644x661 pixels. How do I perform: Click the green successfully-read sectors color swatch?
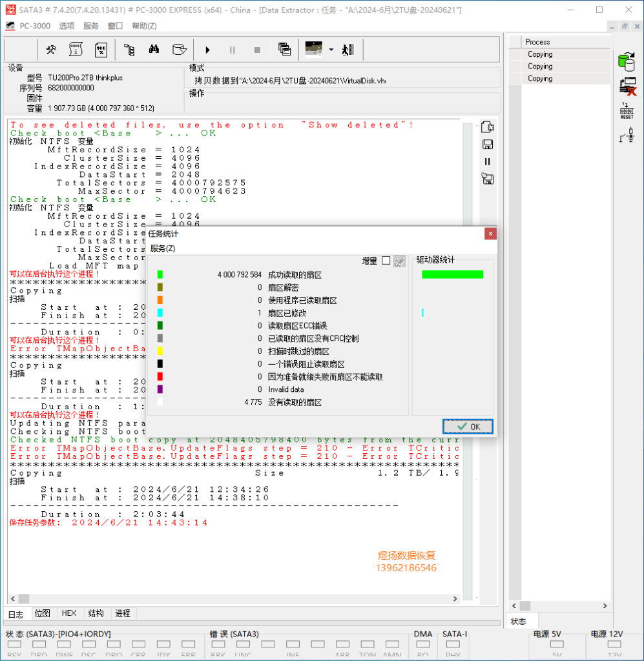[x=160, y=275]
